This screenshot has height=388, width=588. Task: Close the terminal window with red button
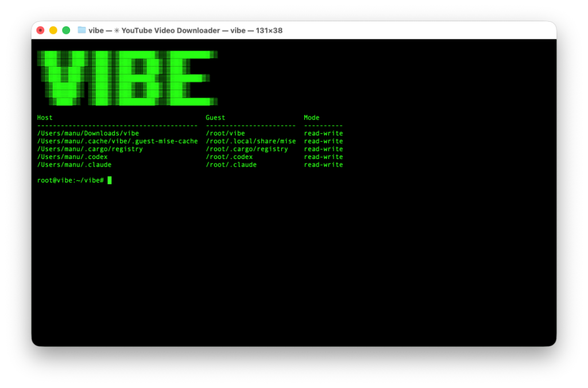[x=40, y=30]
